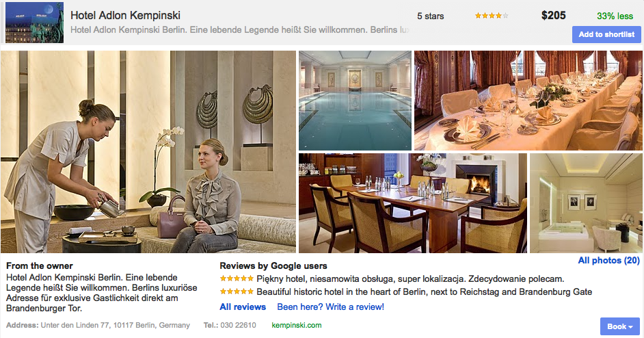The image size is (644, 338).
Task: Click the $205 price
Action: click(553, 16)
